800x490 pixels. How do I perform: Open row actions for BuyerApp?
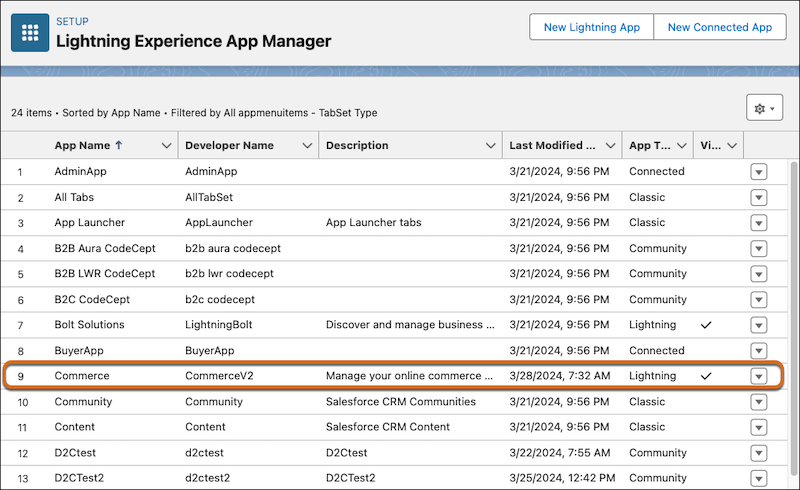[759, 351]
